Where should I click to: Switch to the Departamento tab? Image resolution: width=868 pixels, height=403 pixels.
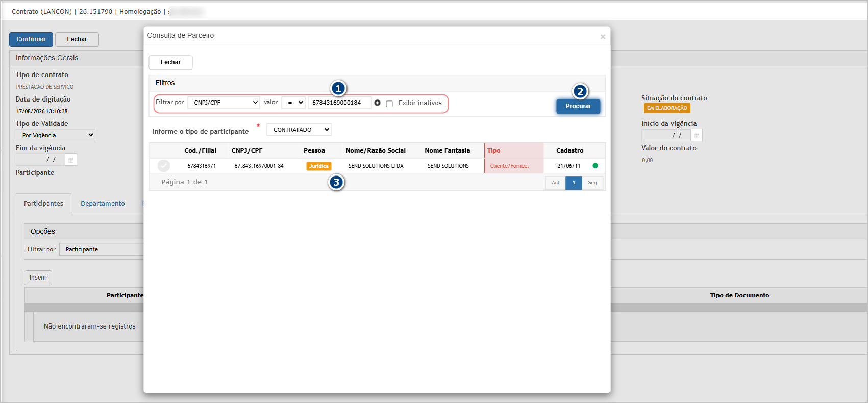(x=103, y=203)
